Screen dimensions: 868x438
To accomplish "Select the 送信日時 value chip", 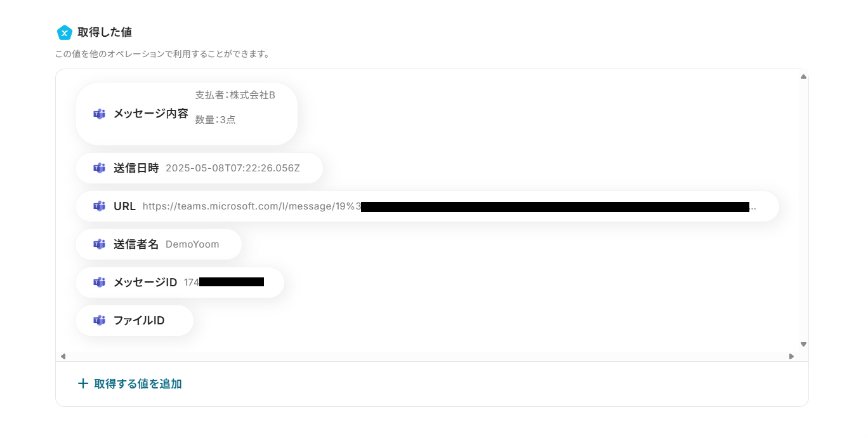I will coord(199,168).
